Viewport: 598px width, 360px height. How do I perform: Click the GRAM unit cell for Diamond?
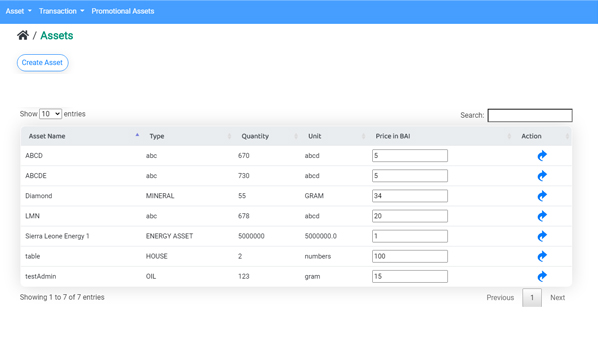(x=314, y=196)
